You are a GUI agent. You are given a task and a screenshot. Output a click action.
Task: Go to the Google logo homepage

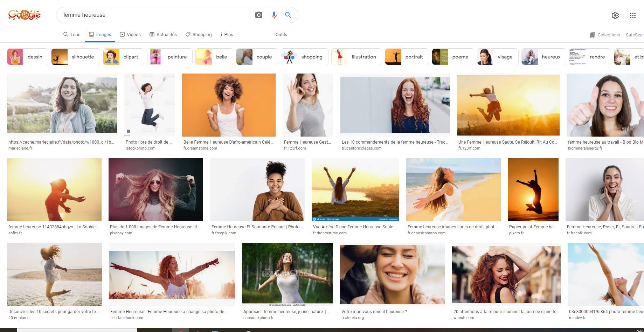pyautogui.click(x=24, y=15)
